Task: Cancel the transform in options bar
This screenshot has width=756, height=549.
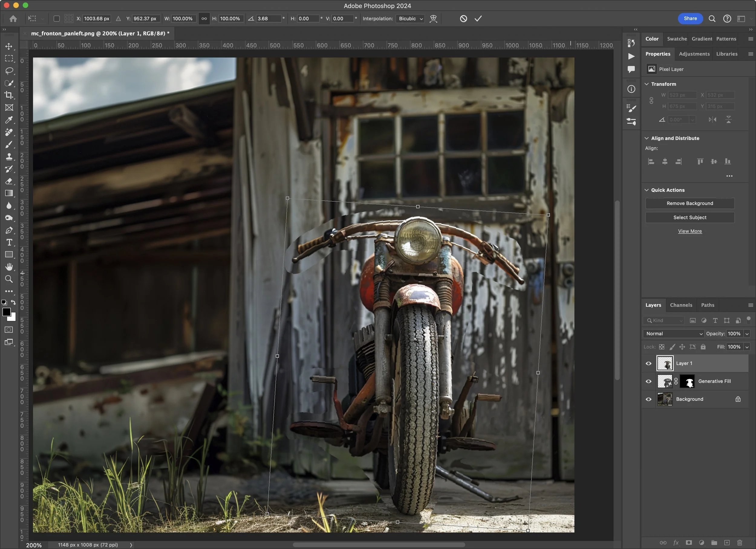Action: 463,19
